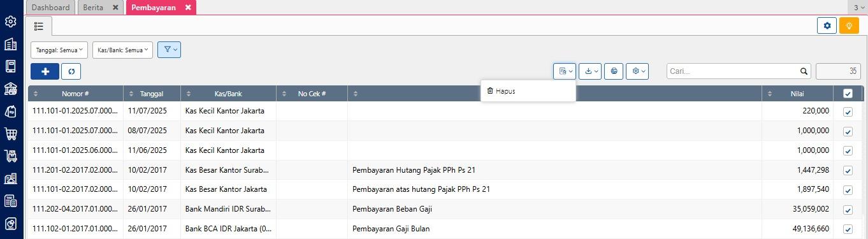Image resolution: width=868 pixels, height=239 pixels.
Task: Click the Bank BCA IDR Jakarta cell
Action: pos(228,229)
